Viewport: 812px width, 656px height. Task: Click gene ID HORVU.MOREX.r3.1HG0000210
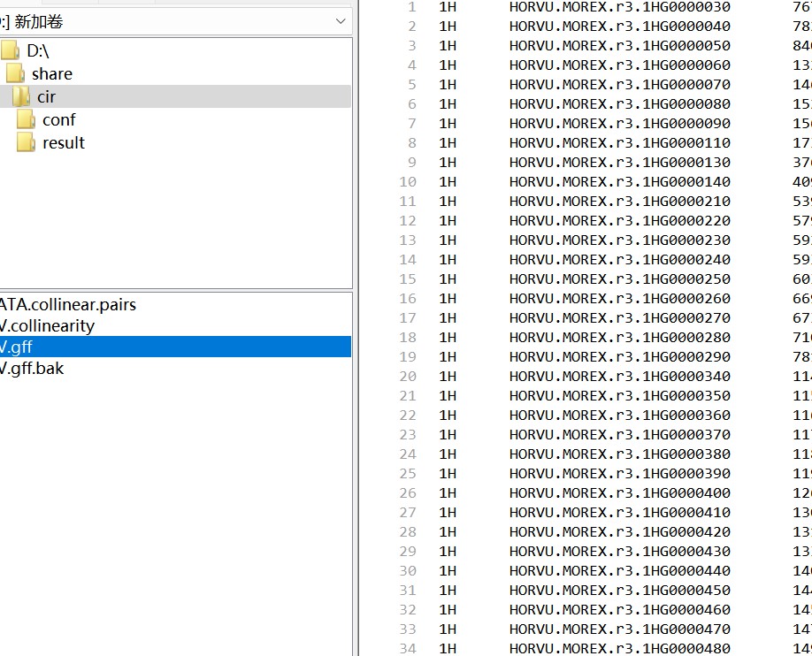(x=619, y=201)
